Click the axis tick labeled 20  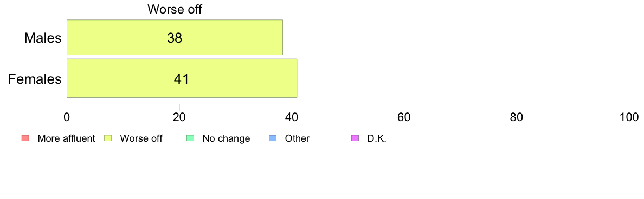coord(179,117)
